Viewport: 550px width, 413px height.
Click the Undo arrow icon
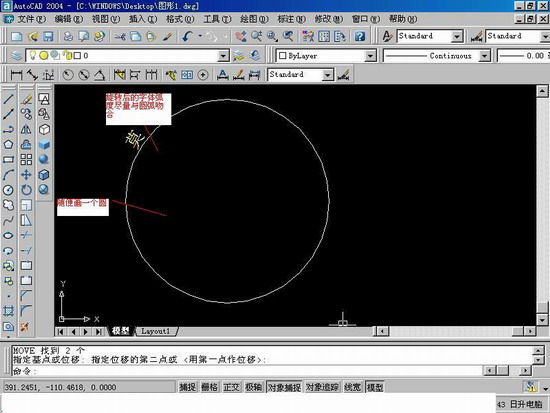tap(188, 36)
